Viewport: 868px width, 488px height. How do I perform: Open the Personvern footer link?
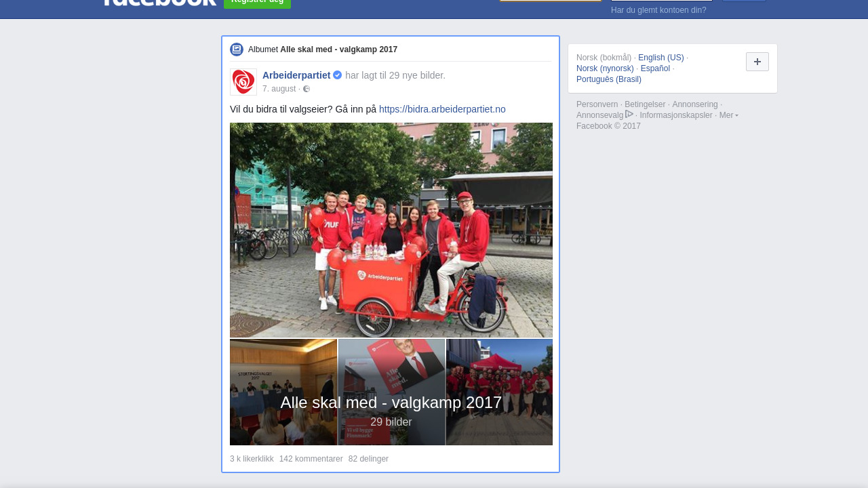pyautogui.click(x=597, y=104)
